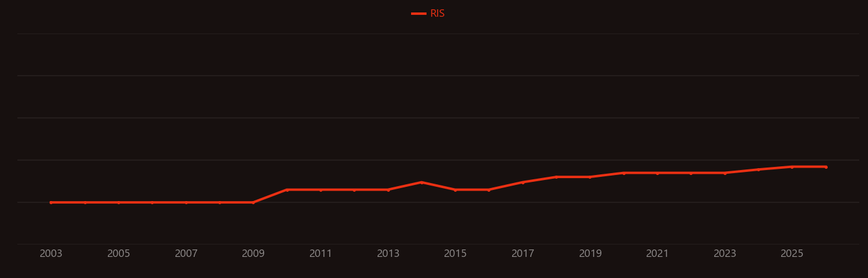Viewport: 868px width, 278px height.
Task: Click the RIS data point at 2015
Action: (455, 190)
